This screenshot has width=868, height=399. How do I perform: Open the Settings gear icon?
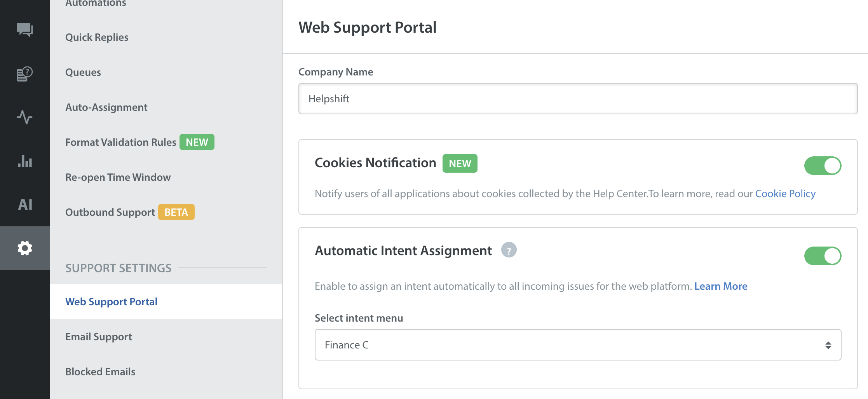(x=25, y=248)
